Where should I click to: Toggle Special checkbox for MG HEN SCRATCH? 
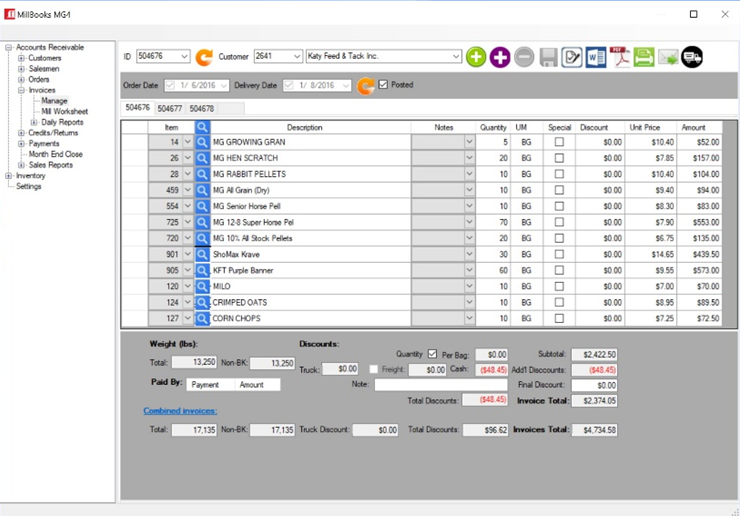[x=559, y=158]
